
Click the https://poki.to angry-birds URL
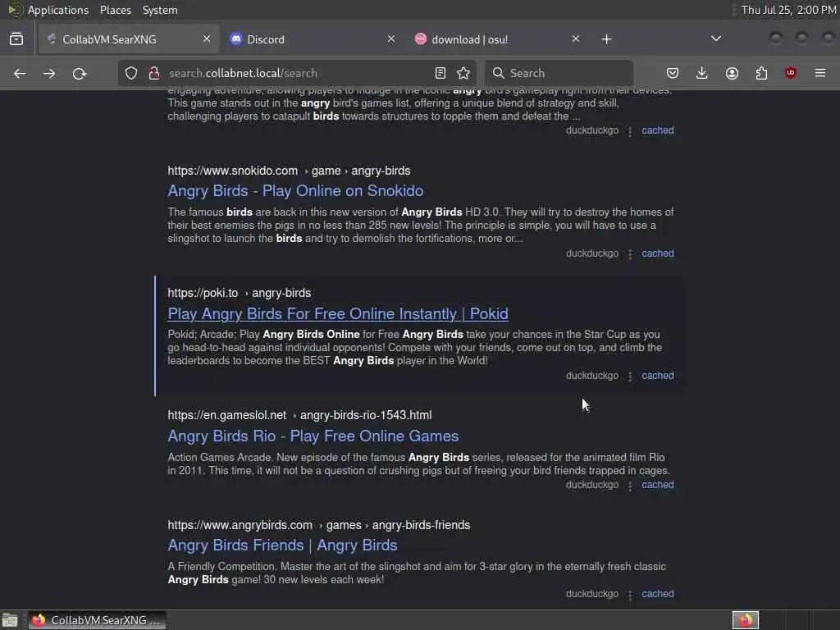[x=239, y=293]
